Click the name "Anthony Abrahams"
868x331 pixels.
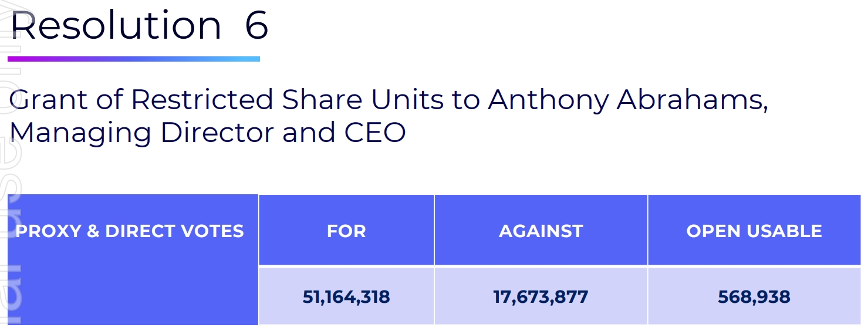pos(627,100)
